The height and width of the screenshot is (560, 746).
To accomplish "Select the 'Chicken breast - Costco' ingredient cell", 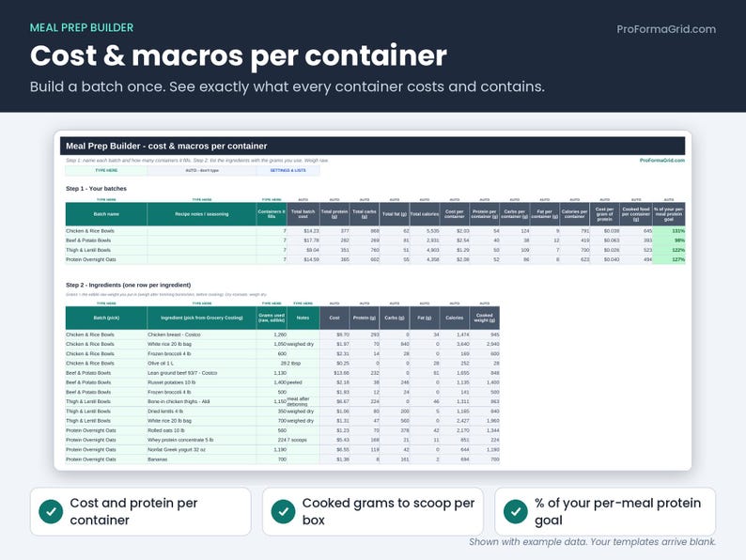I will pyautogui.click(x=202, y=334).
